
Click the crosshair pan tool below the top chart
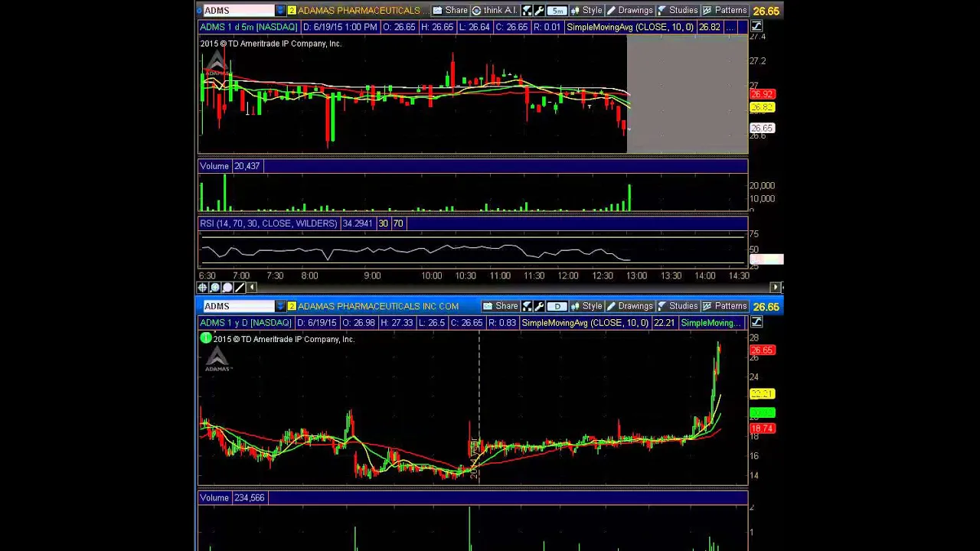click(203, 288)
